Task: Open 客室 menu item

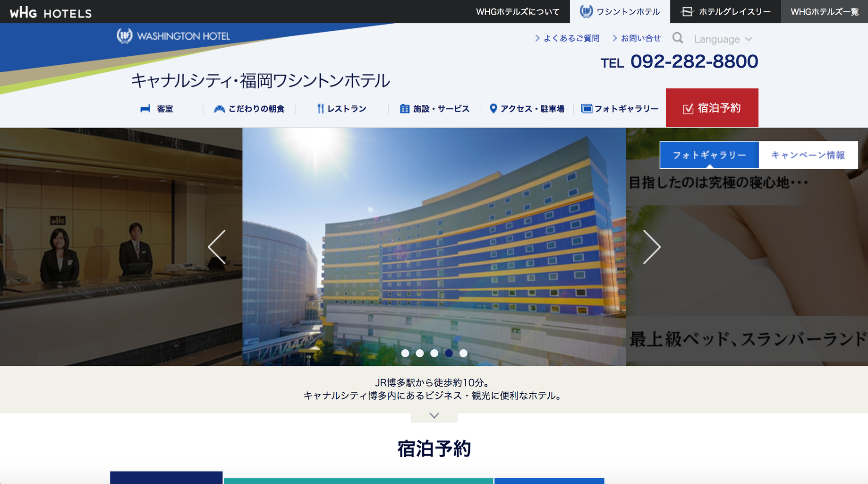Action: (157, 109)
